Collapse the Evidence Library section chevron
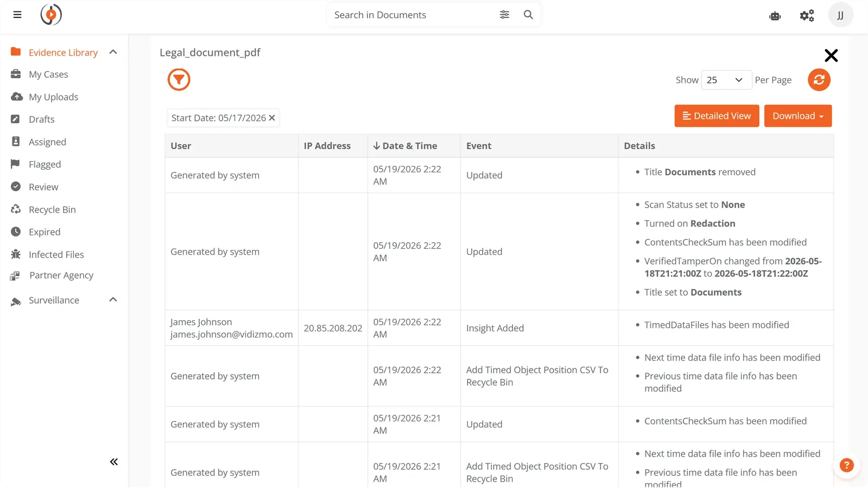Viewport: 868px width, 488px height. (113, 52)
